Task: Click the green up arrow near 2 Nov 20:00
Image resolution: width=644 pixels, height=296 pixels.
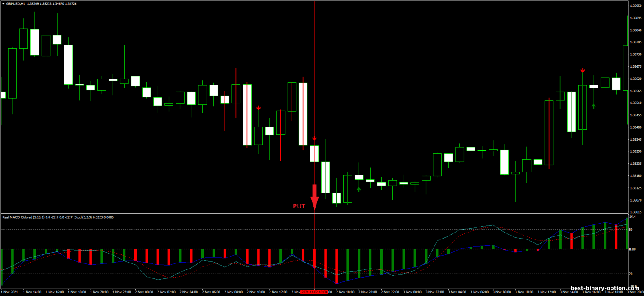Action: tap(358, 188)
